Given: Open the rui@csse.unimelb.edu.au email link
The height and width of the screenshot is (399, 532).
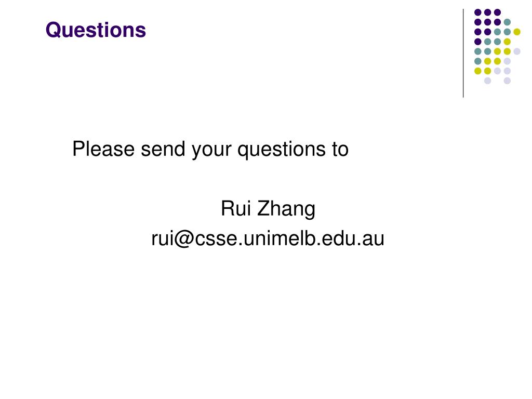Looking at the screenshot, I should click(268, 239).
